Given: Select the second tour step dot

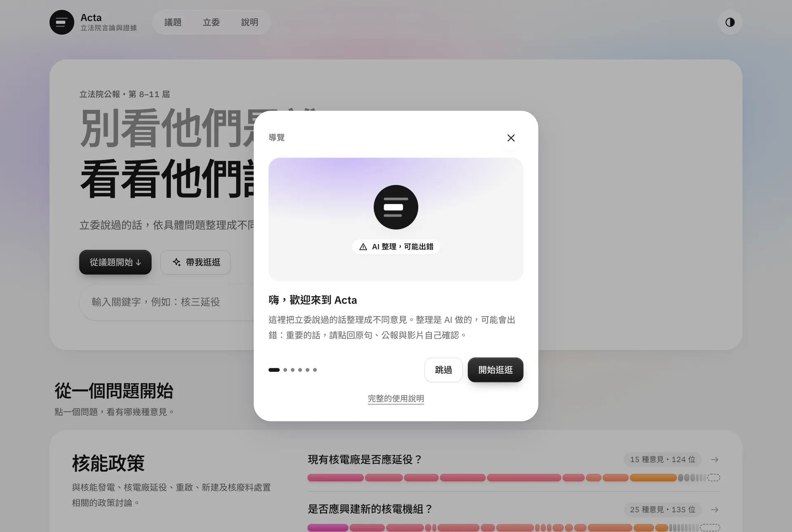Looking at the screenshot, I should tap(285, 370).
